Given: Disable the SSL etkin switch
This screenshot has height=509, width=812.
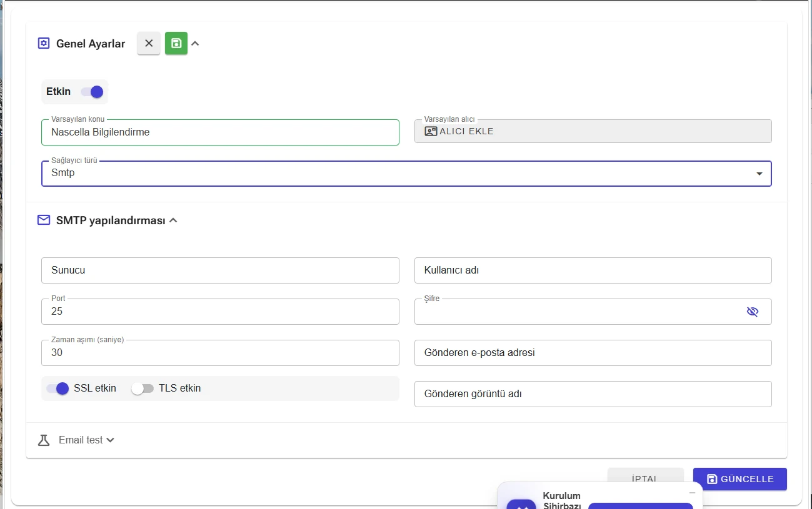Looking at the screenshot, I should [x=58, y=388].
